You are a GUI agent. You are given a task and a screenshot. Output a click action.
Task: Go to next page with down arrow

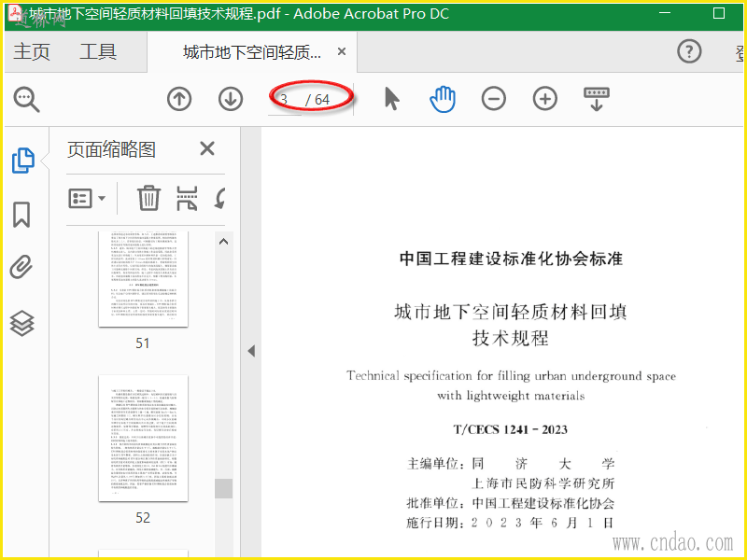coord(231,99)
